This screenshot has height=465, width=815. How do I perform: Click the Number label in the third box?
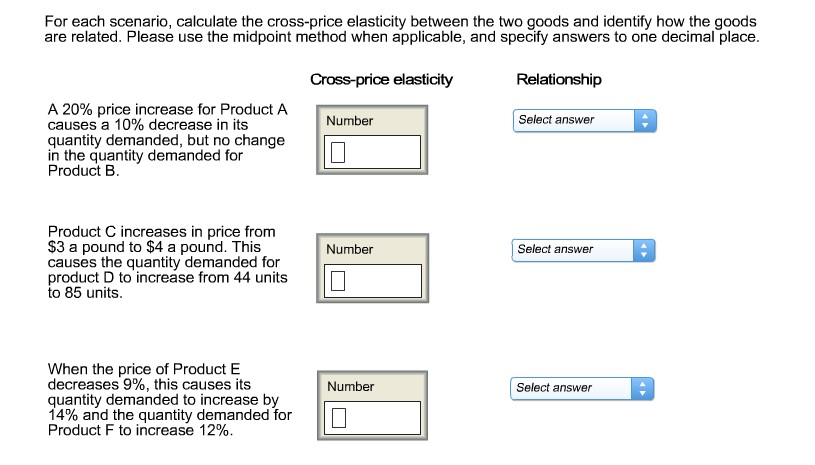350,387
